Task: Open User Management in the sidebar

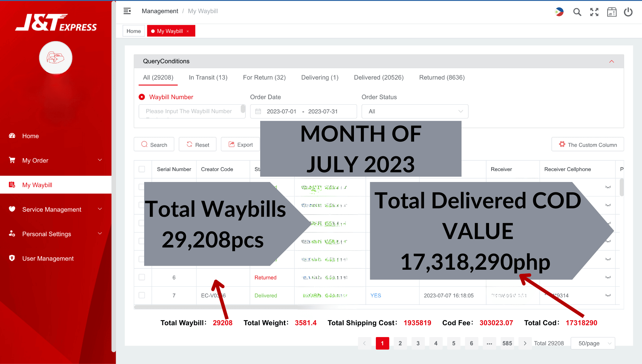Action: tap(56, 258)
